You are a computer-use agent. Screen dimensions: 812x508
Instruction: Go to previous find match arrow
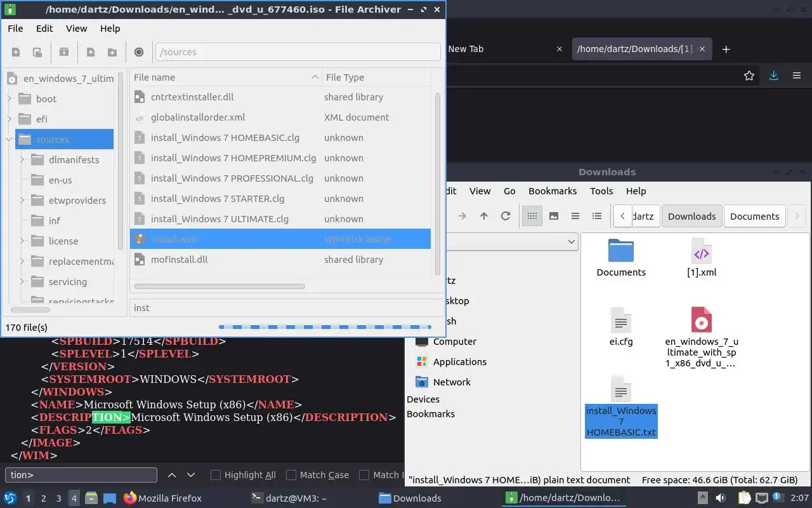coord(171,474)
